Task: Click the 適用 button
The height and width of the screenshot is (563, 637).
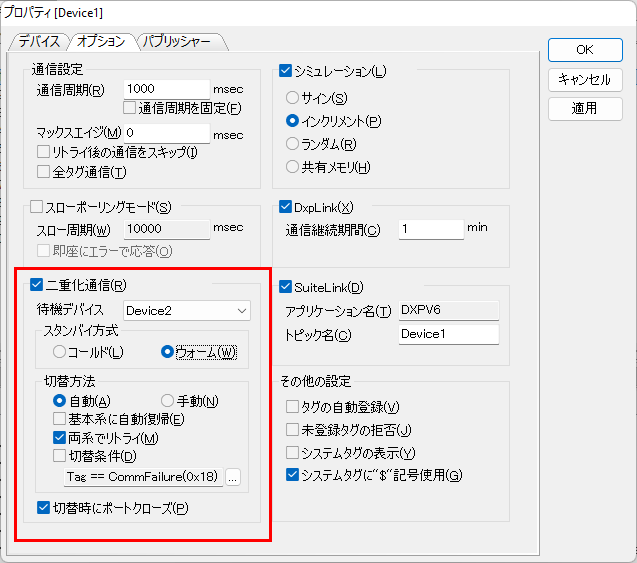Action: click(x=585, y=108)
